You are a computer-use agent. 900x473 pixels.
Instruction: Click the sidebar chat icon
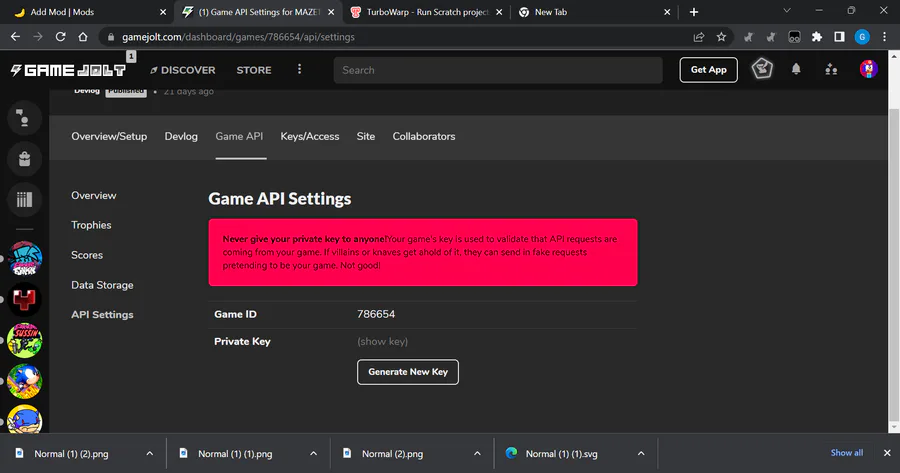pos(24,118)
